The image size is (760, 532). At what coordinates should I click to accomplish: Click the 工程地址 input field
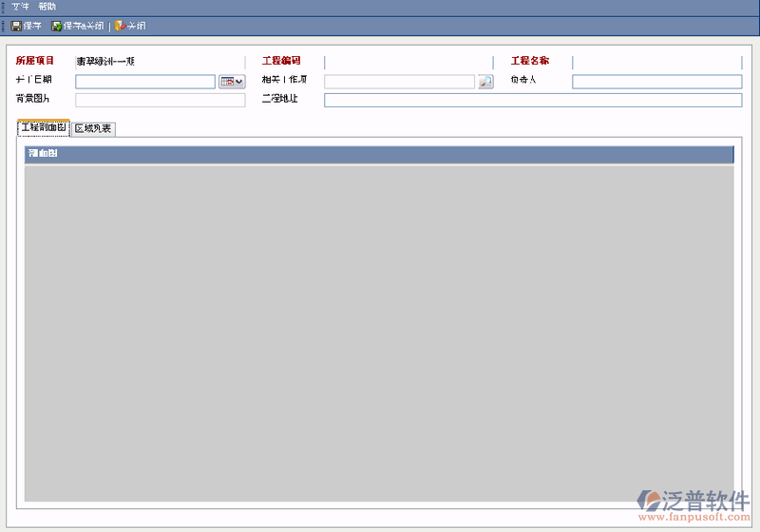[x=533, y=100]
